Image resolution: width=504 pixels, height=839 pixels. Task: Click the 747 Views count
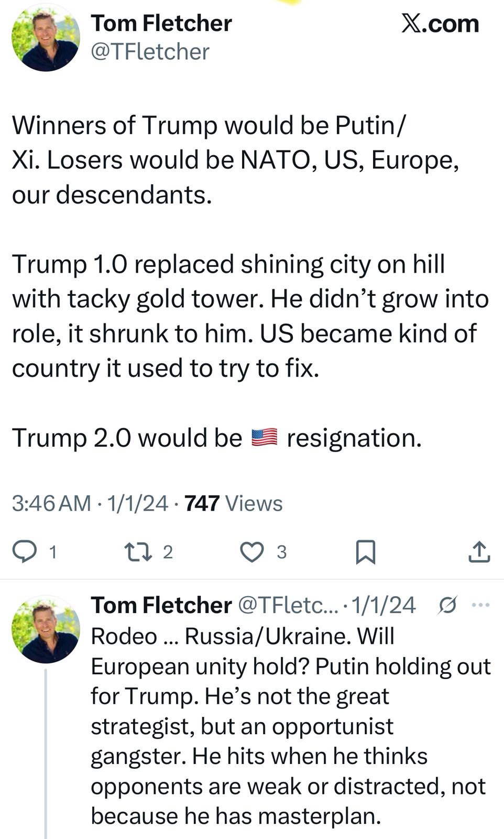[233, 503]
